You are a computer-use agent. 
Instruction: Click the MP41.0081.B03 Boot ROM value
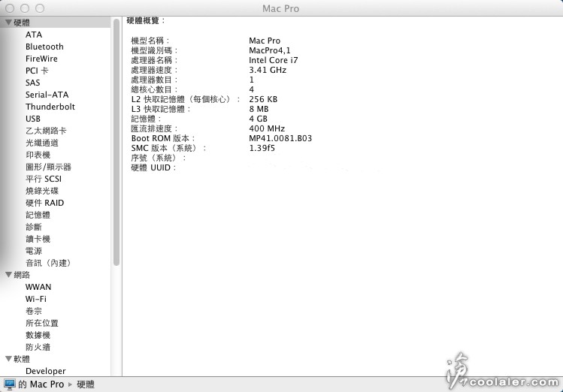pyautogui.click(x=280, y=138)
